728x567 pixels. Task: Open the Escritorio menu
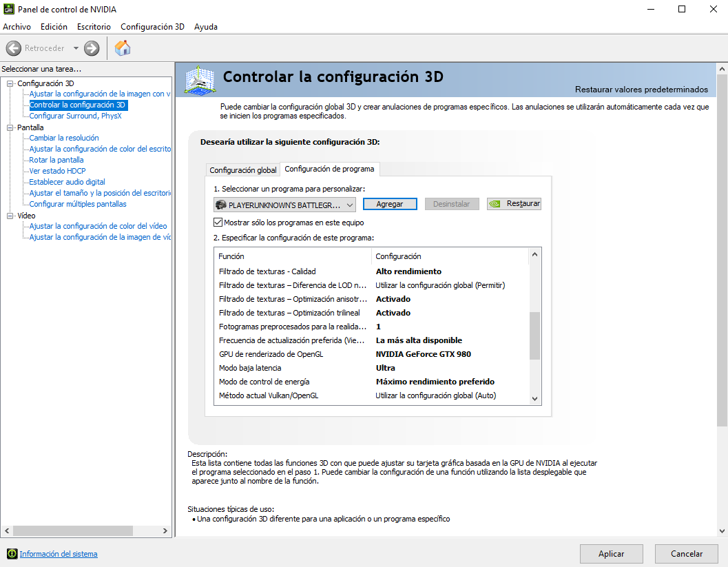[94, 27]
